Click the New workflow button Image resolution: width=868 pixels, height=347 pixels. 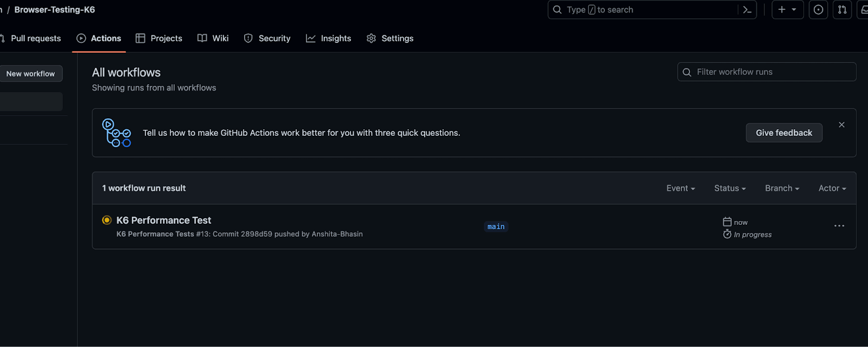point(30,73)
